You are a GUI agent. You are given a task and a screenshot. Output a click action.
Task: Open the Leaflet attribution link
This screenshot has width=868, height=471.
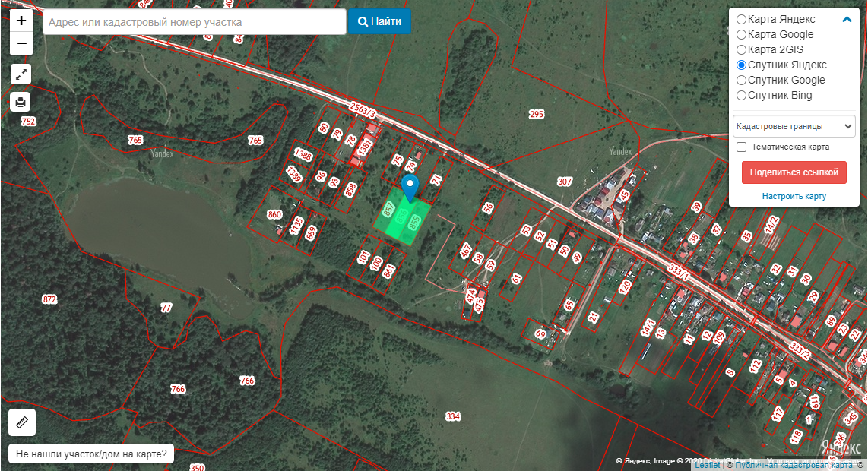708,466
